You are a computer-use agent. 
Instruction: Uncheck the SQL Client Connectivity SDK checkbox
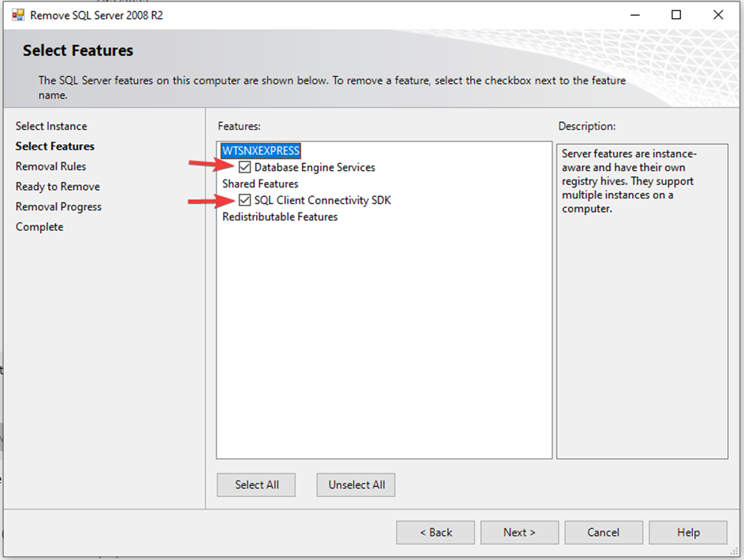(245, 200)
